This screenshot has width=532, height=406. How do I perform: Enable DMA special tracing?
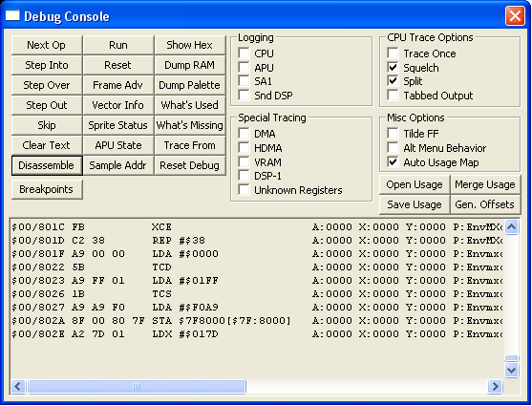pyautogui.click(x=244, y=134)
